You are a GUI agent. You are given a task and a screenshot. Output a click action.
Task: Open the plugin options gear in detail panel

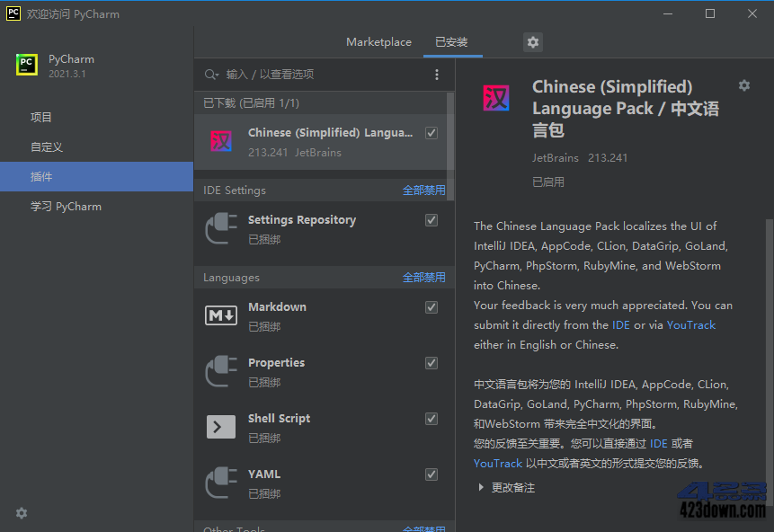pos(744,84)
